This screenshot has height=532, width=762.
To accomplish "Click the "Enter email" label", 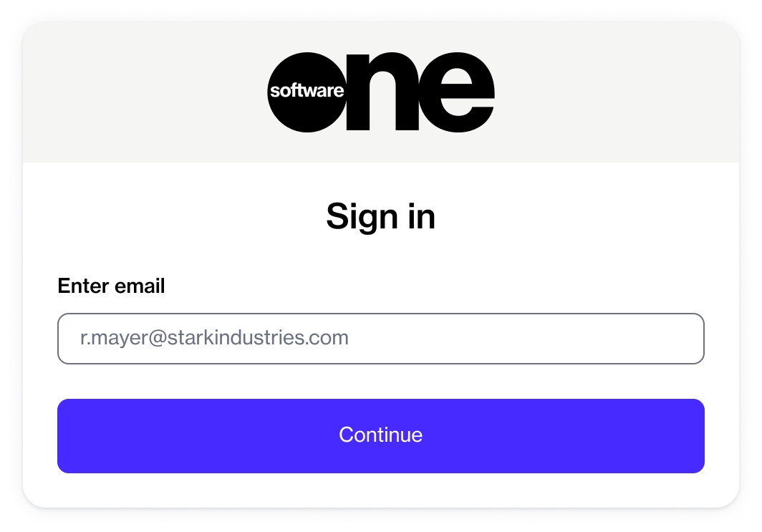I will coord(111,286).
